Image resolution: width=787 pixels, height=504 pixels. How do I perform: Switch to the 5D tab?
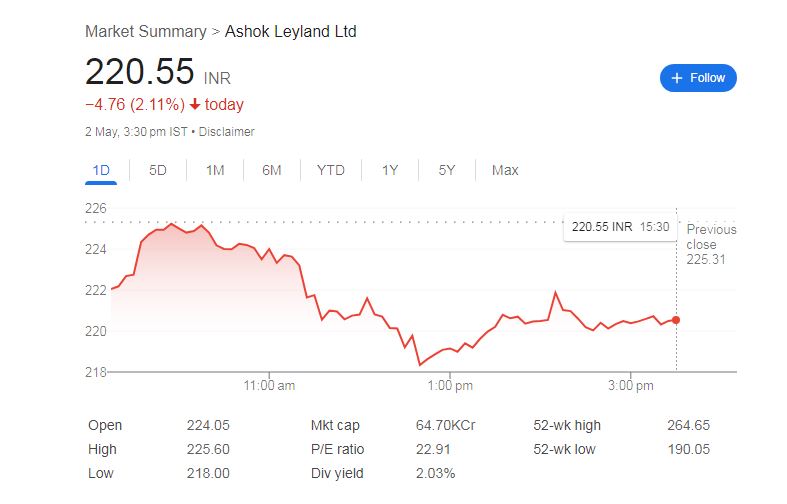point(158,170)
